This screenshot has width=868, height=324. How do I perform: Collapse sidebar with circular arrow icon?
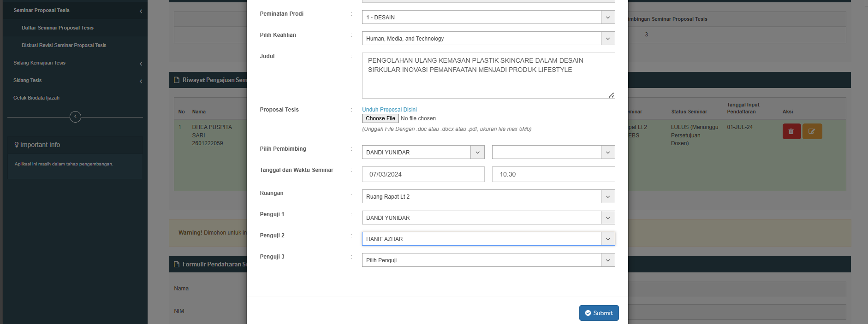click(75, 117)
